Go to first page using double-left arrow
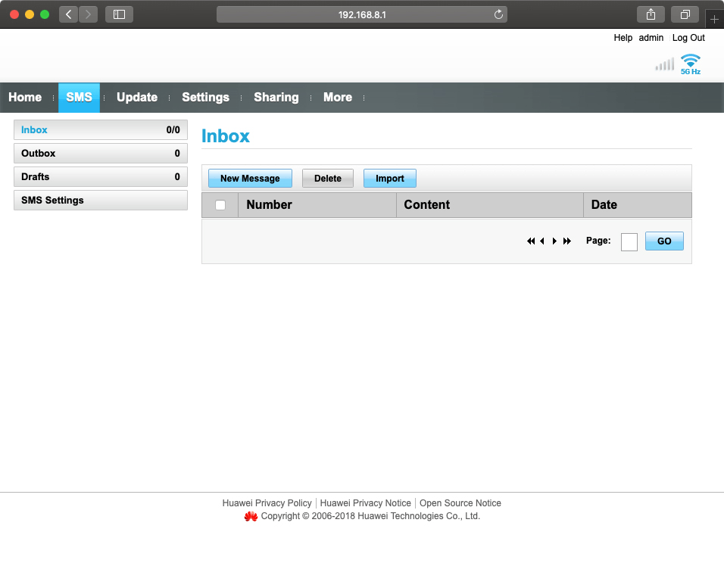 (530, 241)
